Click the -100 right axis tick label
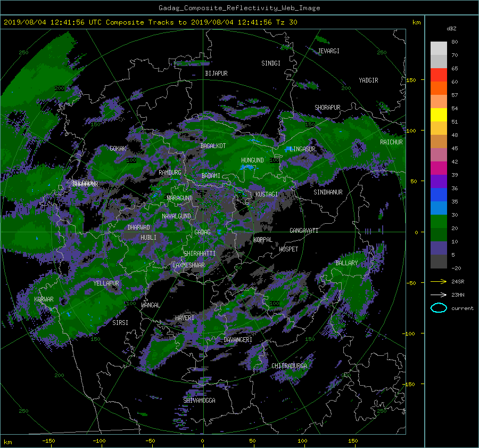The width and height of the screenshot is (479, 448). point(410,333)
